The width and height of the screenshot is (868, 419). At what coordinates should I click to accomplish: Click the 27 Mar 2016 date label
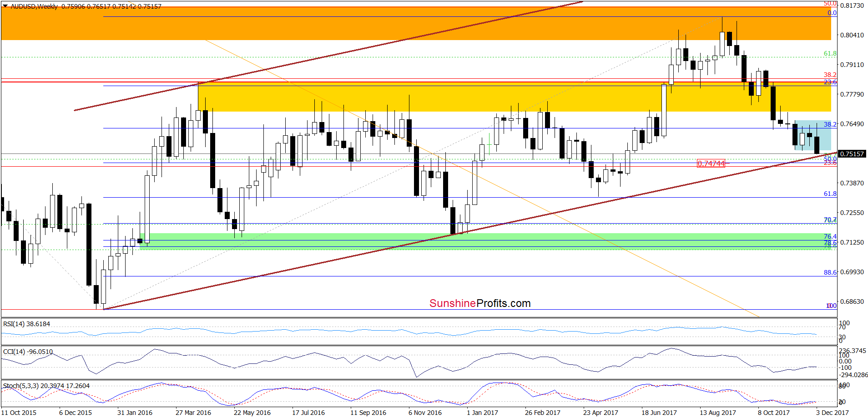(x=193, y=413)
